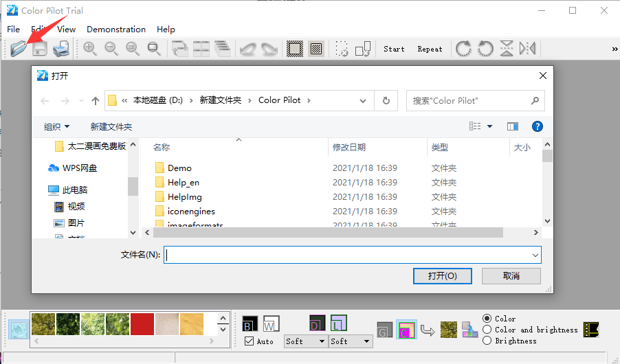Expand the address bar history dropdown
This screenshot has width=620, height=364.
coord(363,101)
